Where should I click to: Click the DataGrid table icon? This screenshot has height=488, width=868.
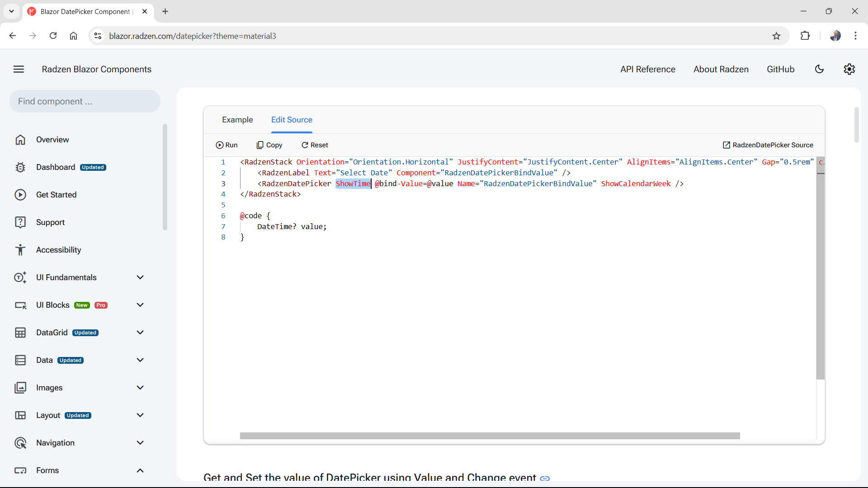click(x=20, y=333)
